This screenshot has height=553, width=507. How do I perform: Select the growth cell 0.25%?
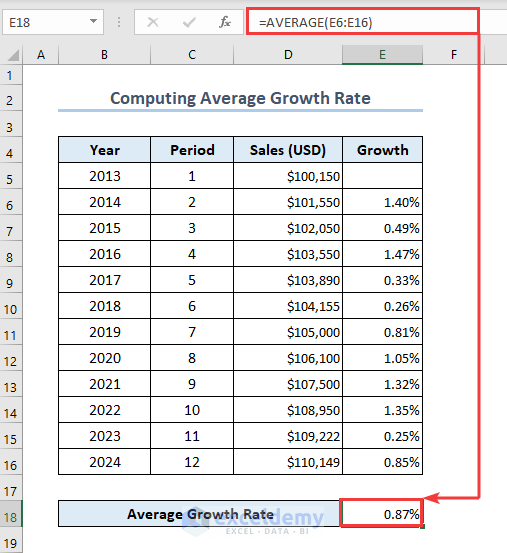click(x=383, y=436)
